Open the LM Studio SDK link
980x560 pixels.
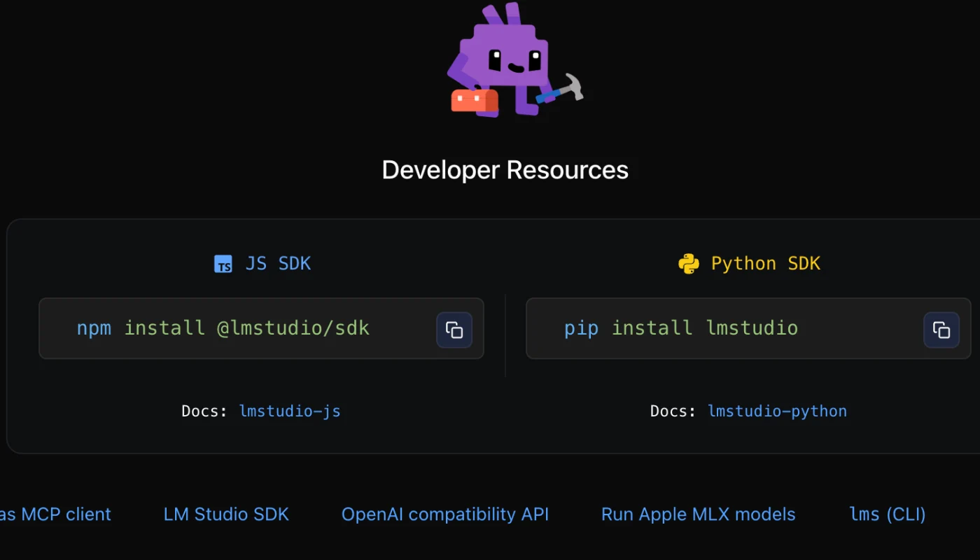tap(226, 514)
